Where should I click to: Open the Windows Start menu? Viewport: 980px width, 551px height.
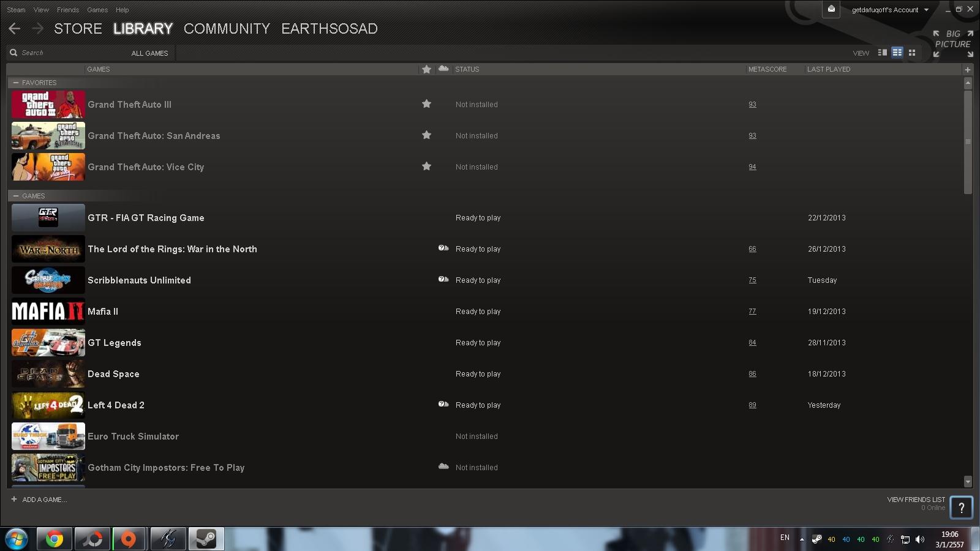click(x=17, y=539)
